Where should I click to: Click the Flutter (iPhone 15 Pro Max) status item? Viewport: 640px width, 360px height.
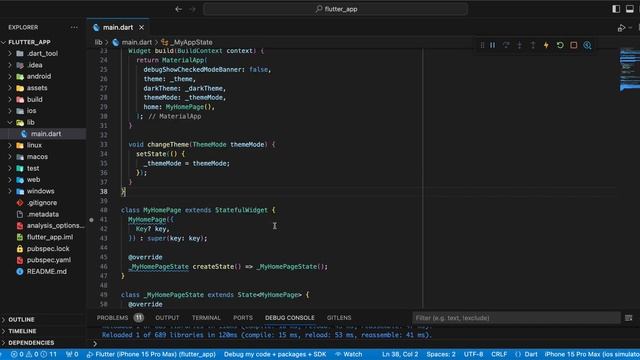[151, 354]
